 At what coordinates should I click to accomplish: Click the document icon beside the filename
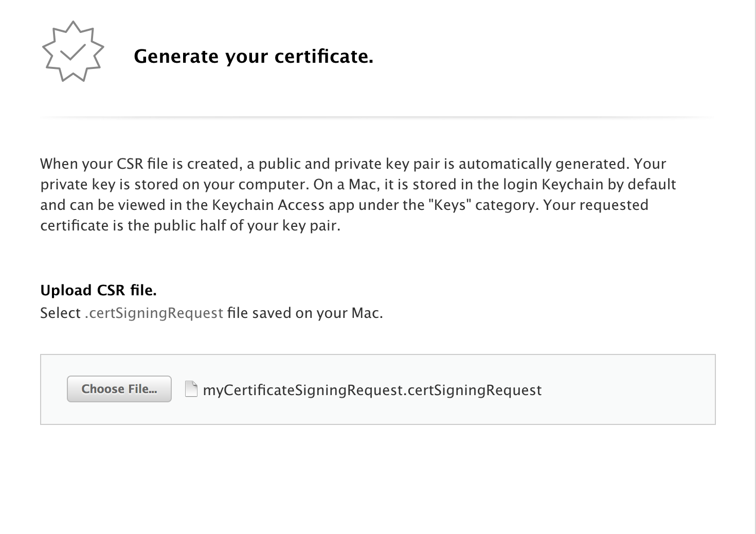(x=191, y=389)
